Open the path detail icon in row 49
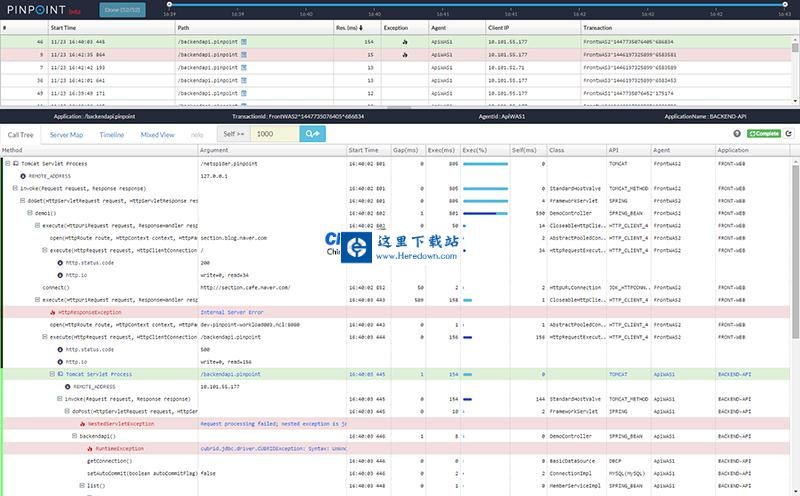Image resolution: width=800 pixels, height=496 pixels. coord(244,93)
